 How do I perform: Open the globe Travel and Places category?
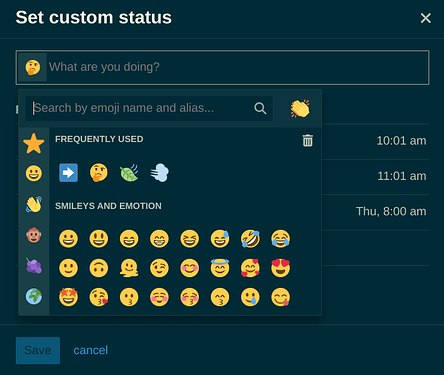(34, 296)
